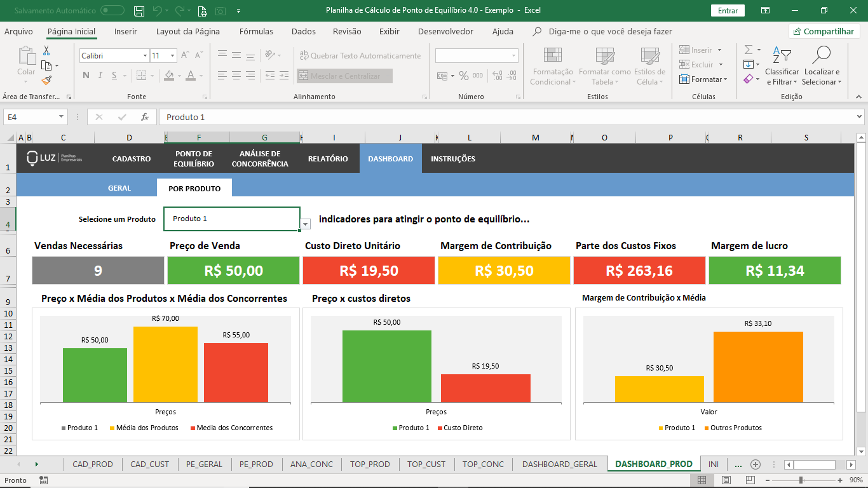Switch to DASHBOARD_GERAL sheet tab
Viewport: 868px width, 488px height.
pyautogui.click(x=559, y=464)
